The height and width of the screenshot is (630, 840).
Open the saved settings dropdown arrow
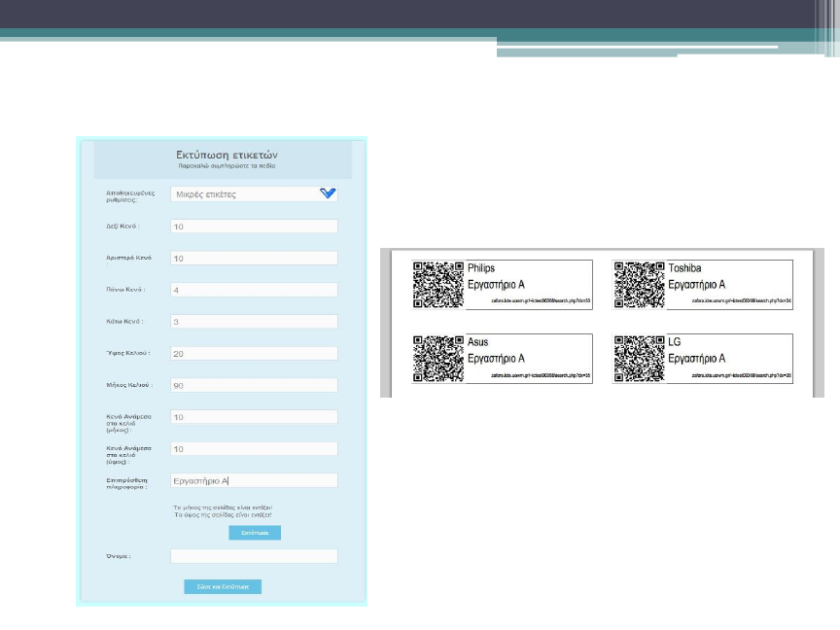[327, 193]
